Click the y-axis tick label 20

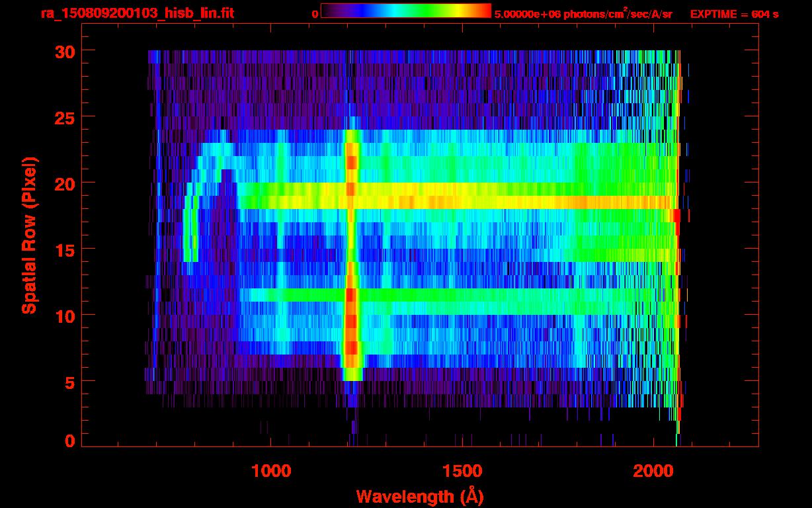click(x=63, y=183)
